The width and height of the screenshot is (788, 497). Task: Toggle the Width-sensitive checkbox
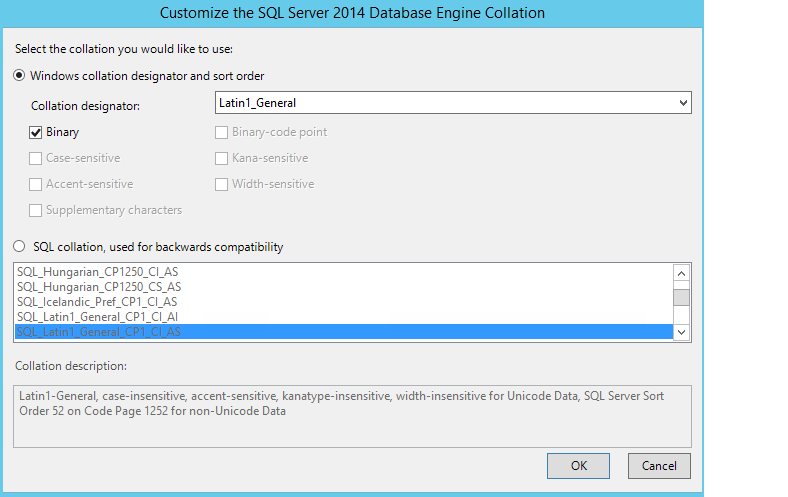click(221, 184)
